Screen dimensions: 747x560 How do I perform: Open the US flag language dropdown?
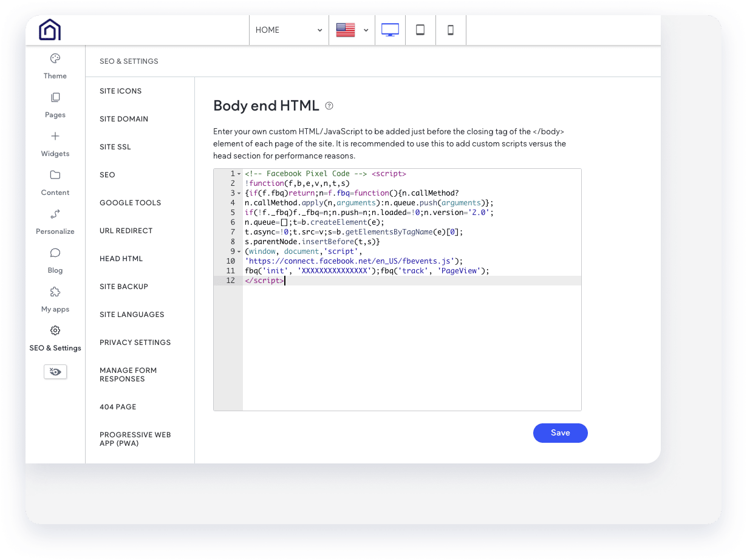[x=352, y=30]
